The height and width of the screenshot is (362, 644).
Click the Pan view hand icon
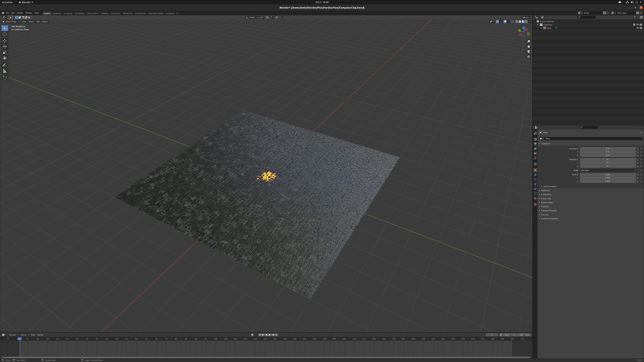(528, 46)
